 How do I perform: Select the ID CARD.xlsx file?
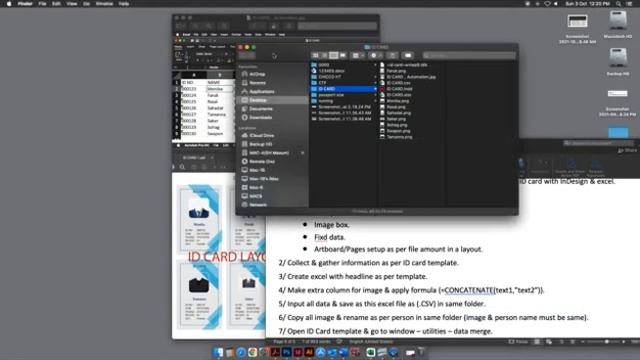click(399, 95)
